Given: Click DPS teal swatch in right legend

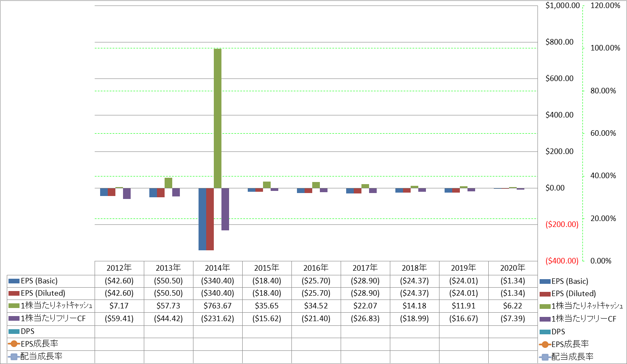Looking at the screenshot, I should point(545,332).
